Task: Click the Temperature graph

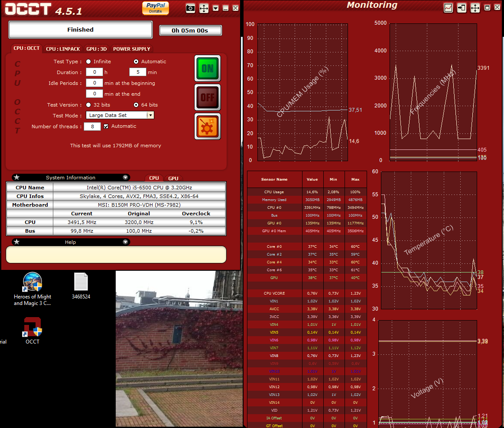Action: pos(429,240)
